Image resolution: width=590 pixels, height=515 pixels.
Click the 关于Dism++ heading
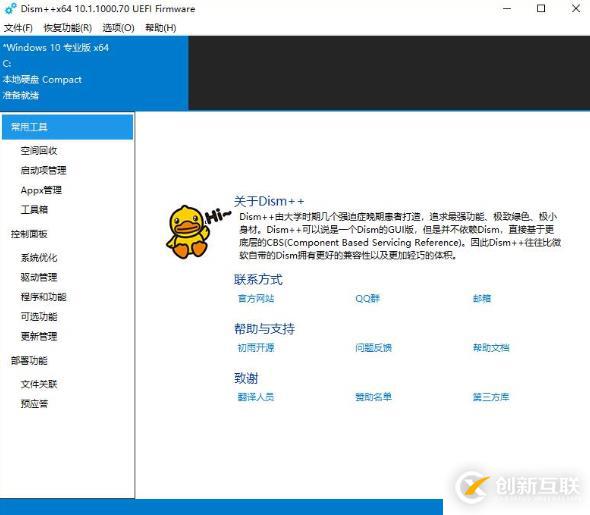(269, 201)
